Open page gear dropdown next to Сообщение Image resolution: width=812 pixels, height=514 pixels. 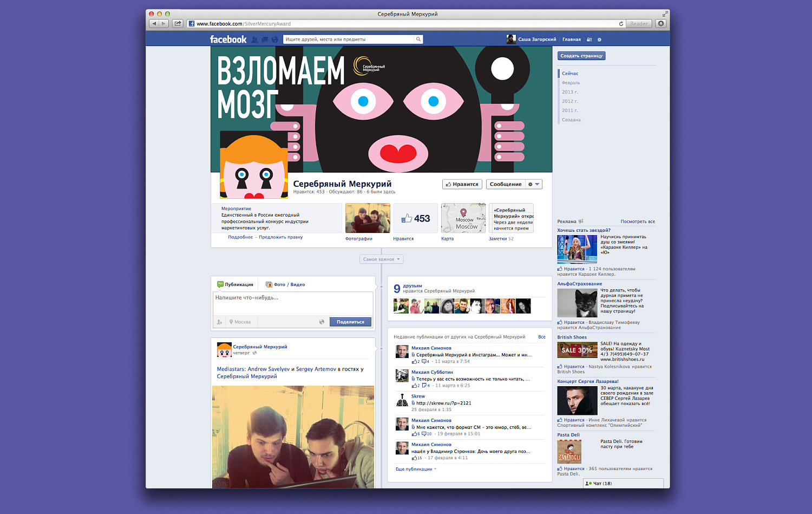tap(534, 184)
